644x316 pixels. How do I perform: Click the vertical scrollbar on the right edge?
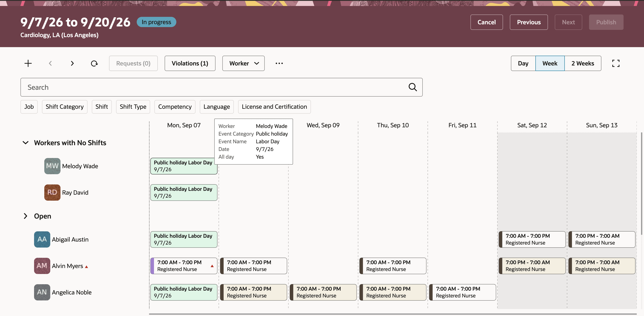coord(641,184)
